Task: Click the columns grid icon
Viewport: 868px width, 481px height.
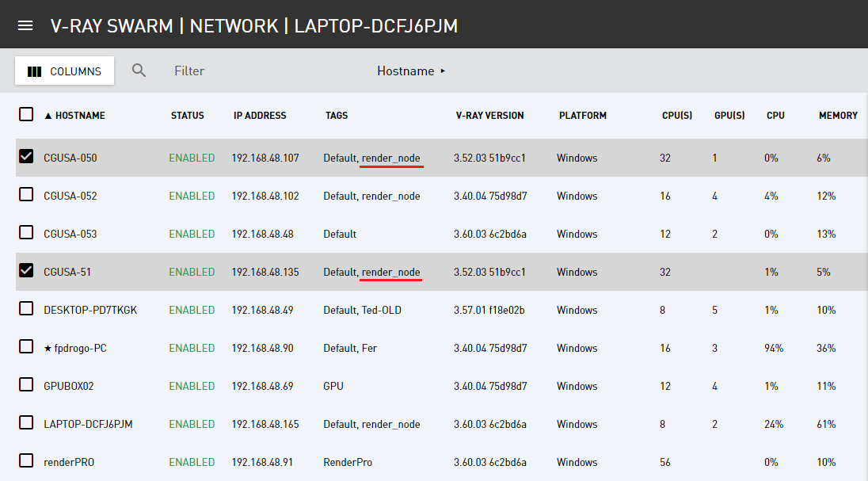Action: click(34, 71)
